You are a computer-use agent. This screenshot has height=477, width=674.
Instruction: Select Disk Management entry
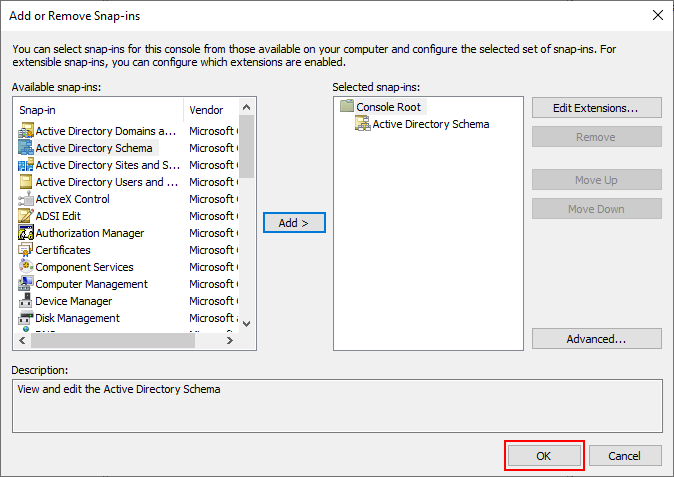(x=77, y=318)
